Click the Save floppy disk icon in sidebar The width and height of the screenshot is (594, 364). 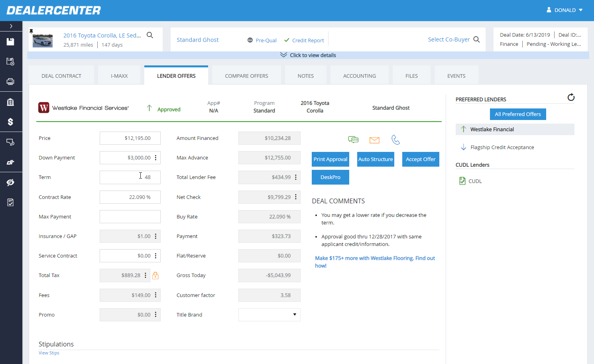pyautogui.click(x=10, y=42)
